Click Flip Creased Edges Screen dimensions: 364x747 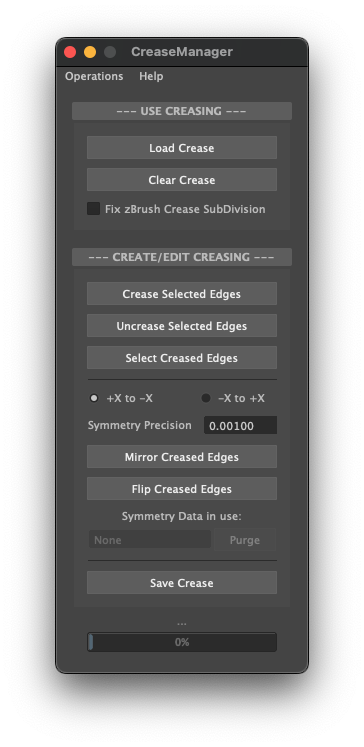pos(182,489)
